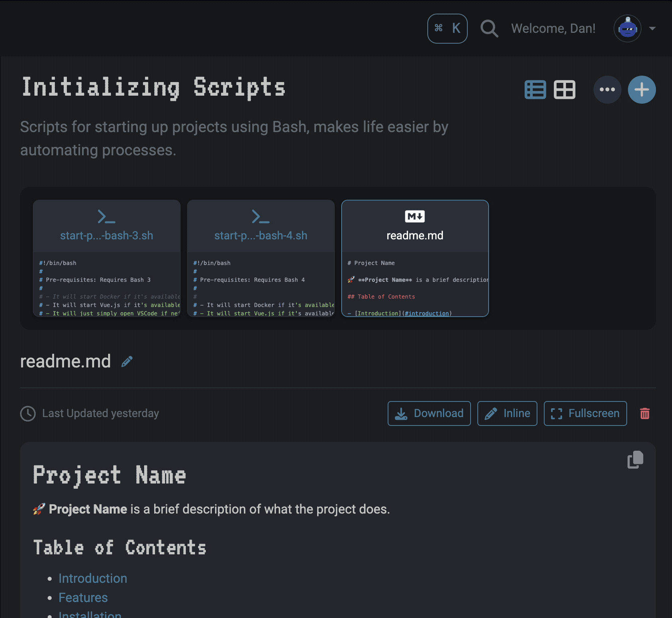
Task: Enable inline editing mode
Action: point(507,413)
